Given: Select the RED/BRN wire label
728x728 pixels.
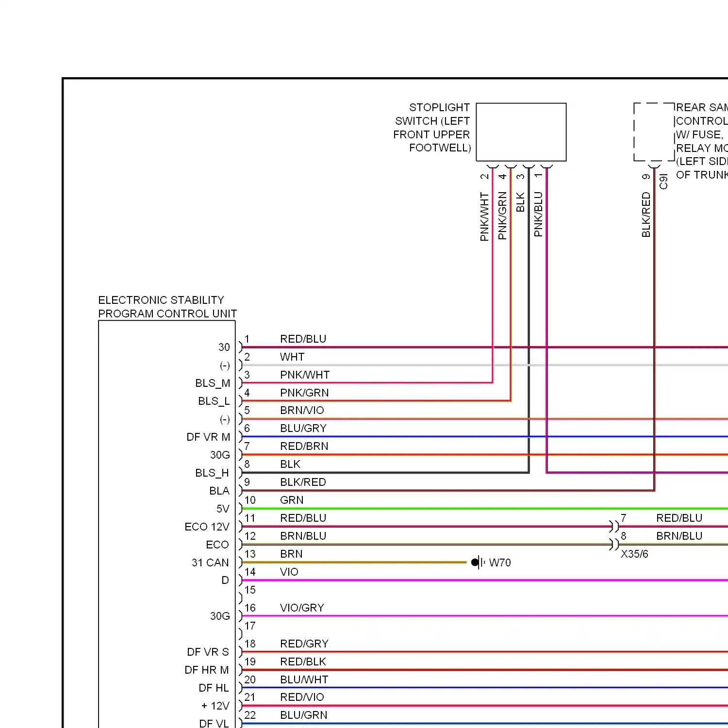Looking at the screenshot, I should [x=304, y=446].
